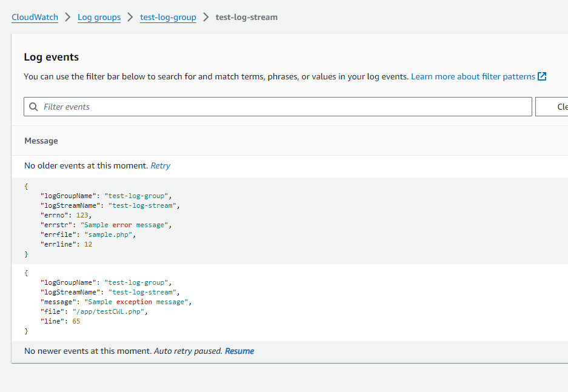This screenshot has width=568, height=392.
Task: Click the Learn more about filter patterns link
Action: point(473,76)
